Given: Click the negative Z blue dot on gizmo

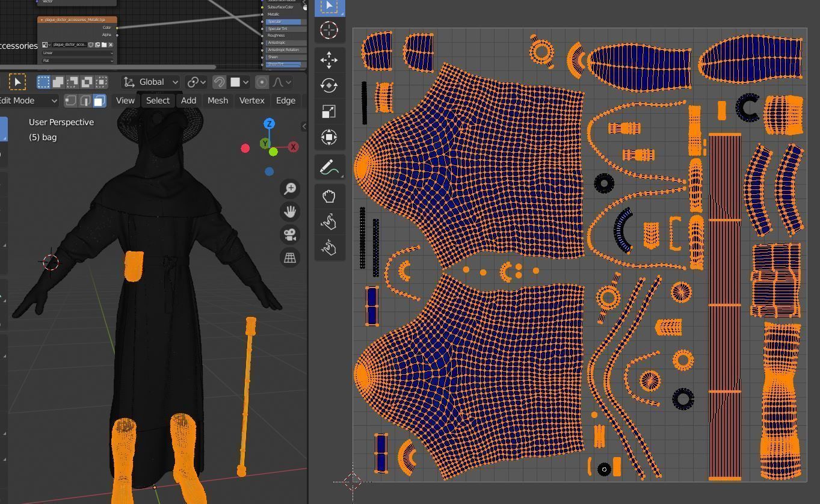Looking at the screenshot, I should [x=269, y=171].
